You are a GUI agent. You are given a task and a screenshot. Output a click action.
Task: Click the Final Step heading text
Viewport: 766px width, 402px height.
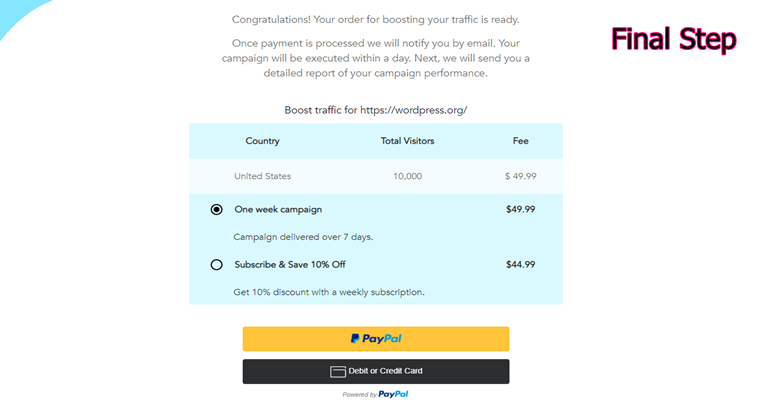pos(673,39)
